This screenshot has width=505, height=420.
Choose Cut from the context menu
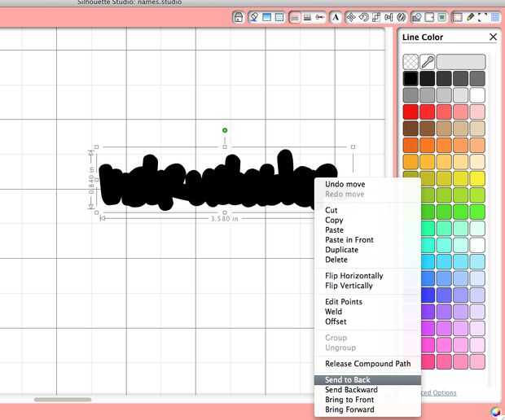pos(331,210)
